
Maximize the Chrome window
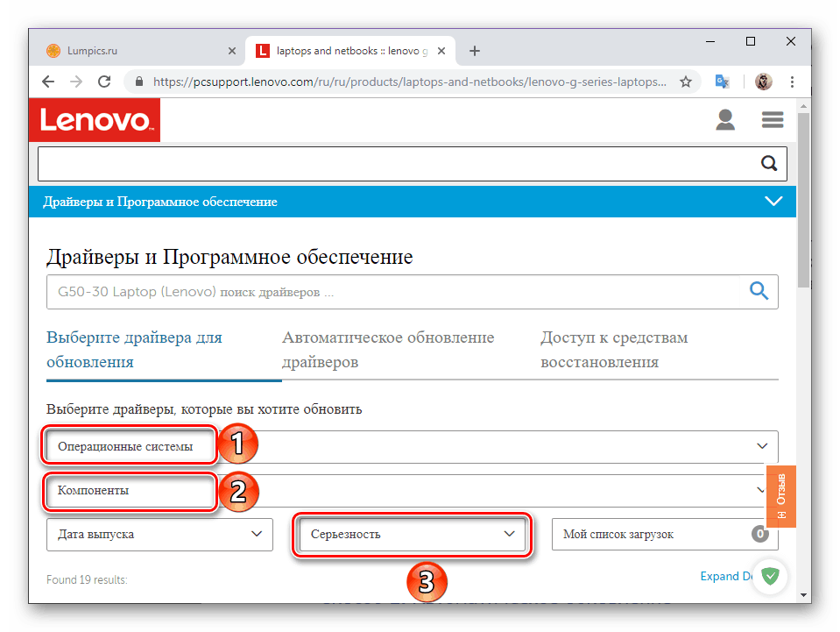pos(751,41)
